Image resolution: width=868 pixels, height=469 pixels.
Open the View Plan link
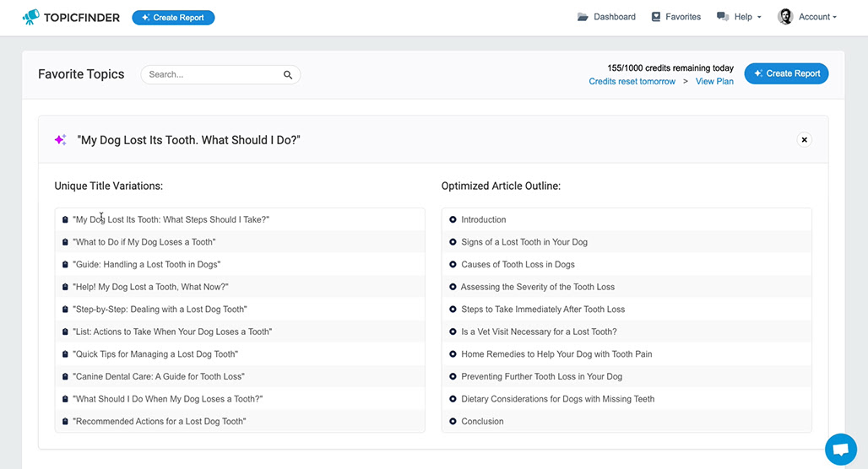(x=714, y=81)
